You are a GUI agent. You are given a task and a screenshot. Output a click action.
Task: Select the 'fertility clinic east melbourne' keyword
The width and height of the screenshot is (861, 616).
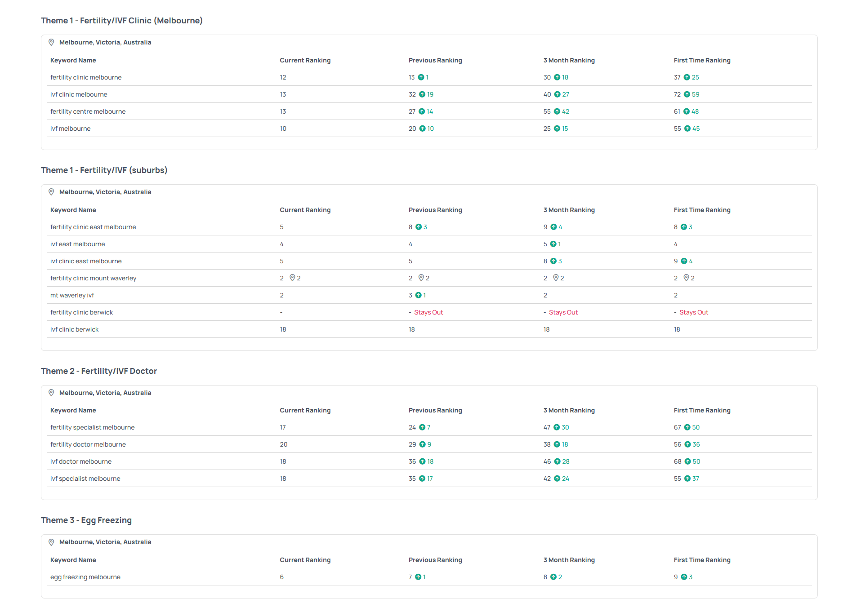(93, 227)
